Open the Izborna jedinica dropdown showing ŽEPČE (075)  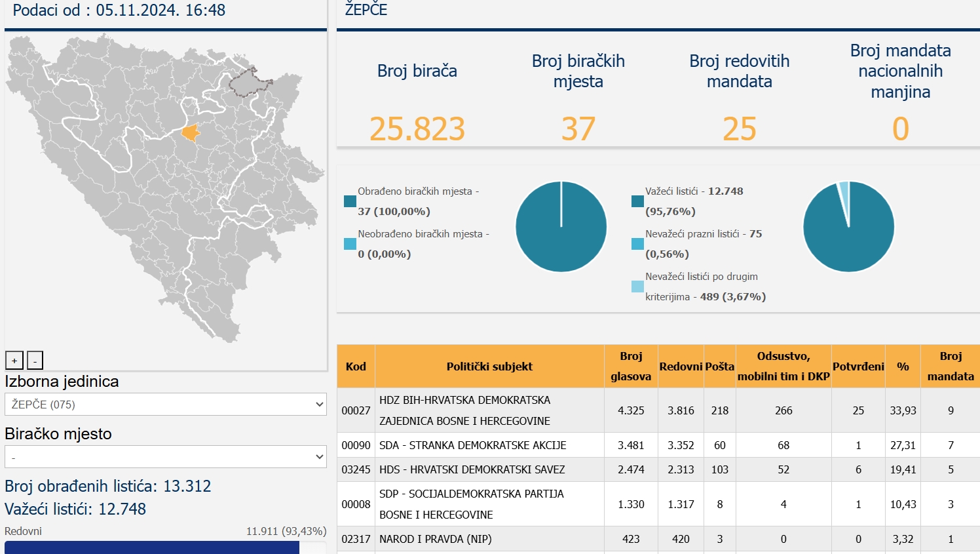point(166,405)
